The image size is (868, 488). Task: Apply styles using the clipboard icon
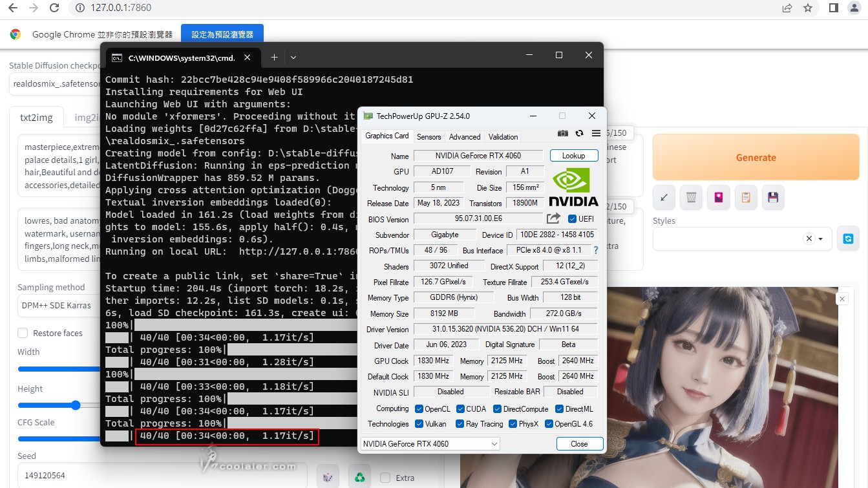(746, 198)
